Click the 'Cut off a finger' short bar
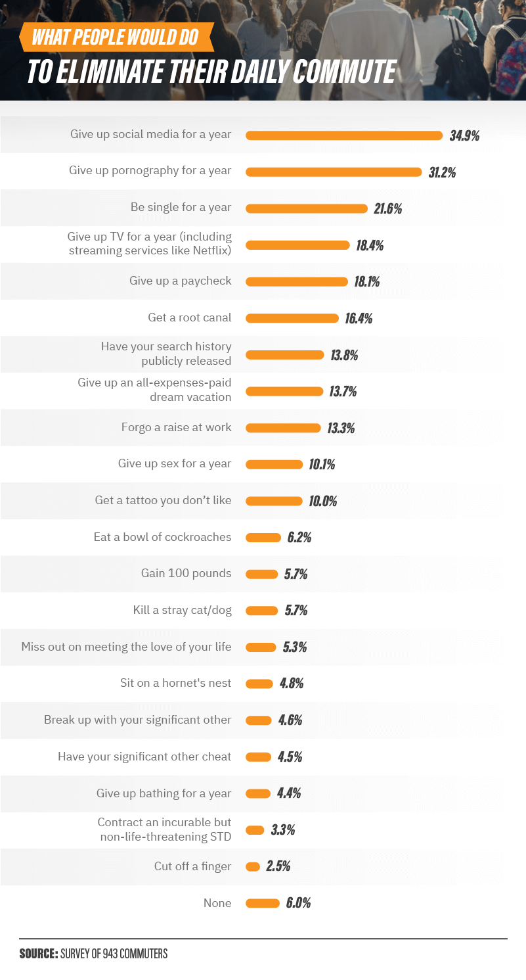 [253, 867]
